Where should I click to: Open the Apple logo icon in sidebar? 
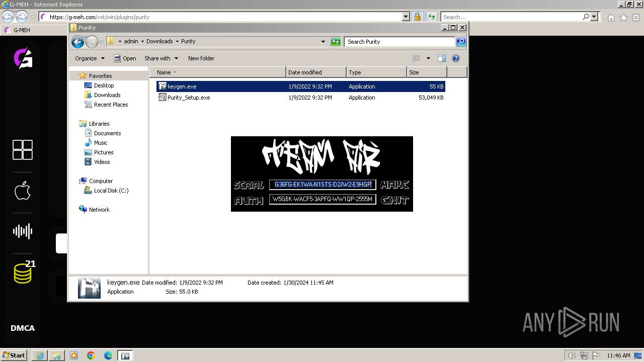pyautogui.click(x=23, y=191)
